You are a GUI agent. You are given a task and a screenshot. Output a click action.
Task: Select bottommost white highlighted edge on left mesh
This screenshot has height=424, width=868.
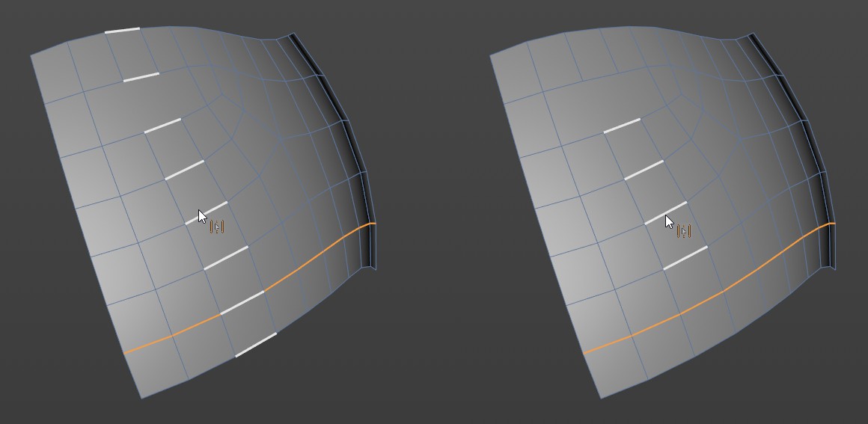[x=256, y=345]
